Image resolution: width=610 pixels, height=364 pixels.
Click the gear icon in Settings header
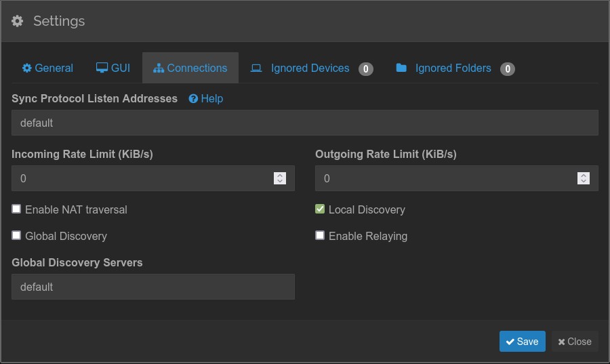(x=18, y=21)
